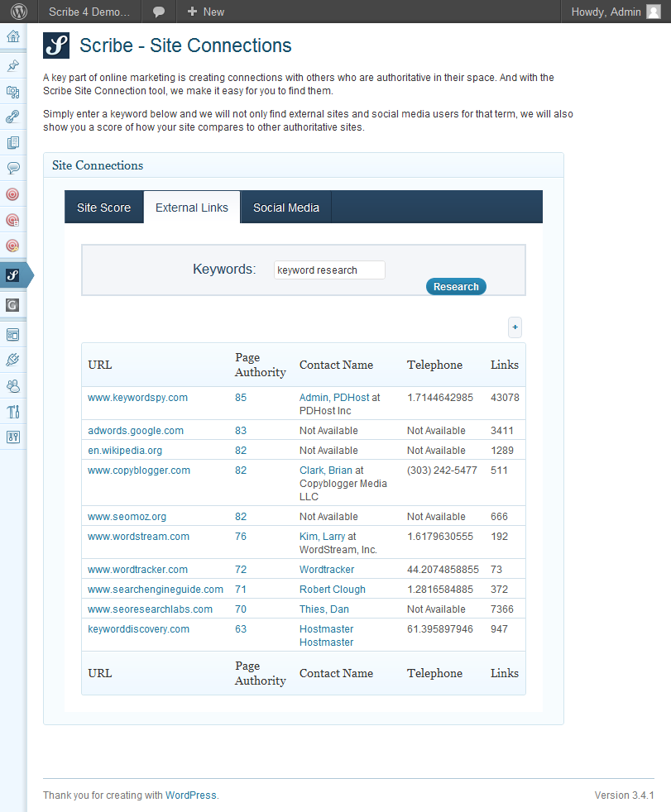
Task: Click contact Thies, Dan
Action: pos(324,609)
